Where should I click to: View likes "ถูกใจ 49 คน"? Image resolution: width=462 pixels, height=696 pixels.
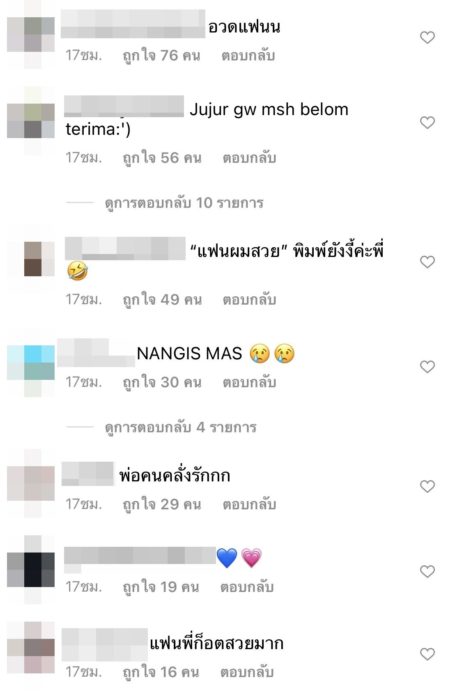162,300
